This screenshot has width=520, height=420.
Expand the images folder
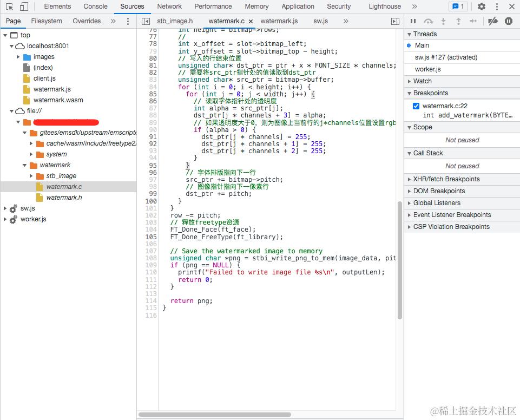pyautogui.click(x=18, y=57)
